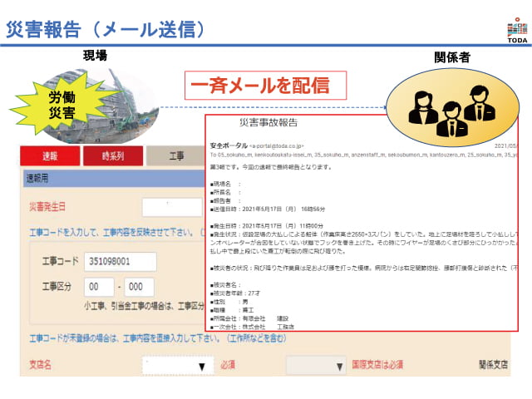This screenshot has width=532, height=399.
Task: Click the 関係支店 label
Action: [493, 364]
